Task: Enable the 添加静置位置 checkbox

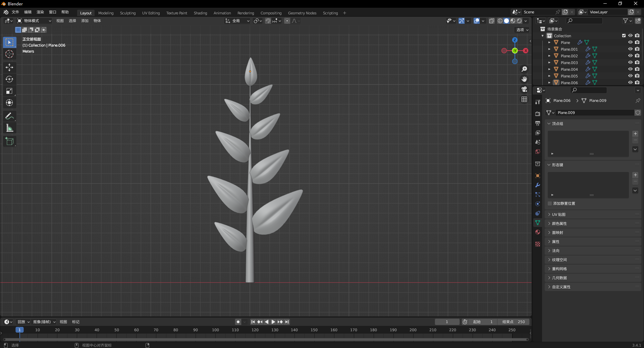Action: click(x=550, y=204)
